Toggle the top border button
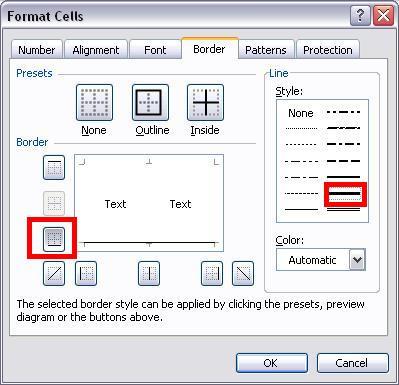The height and width of the screenshot is (385, 399). pos(54,167)
